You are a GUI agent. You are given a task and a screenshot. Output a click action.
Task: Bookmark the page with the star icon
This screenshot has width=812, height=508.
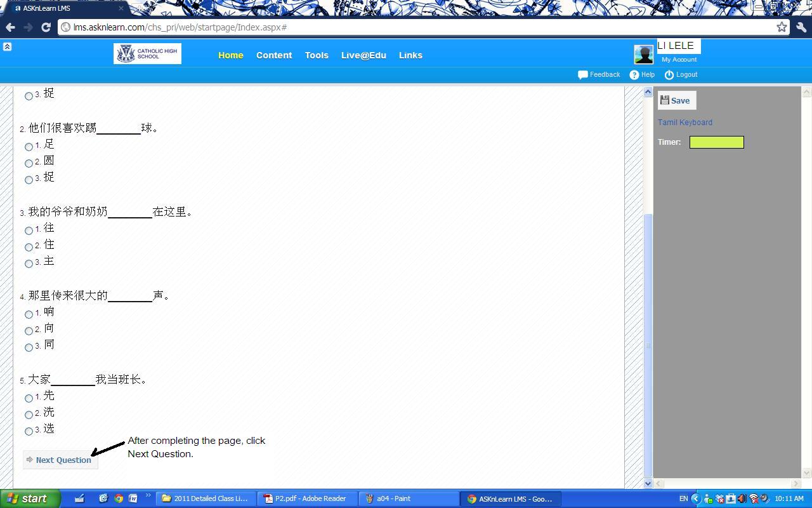(782, 27)
